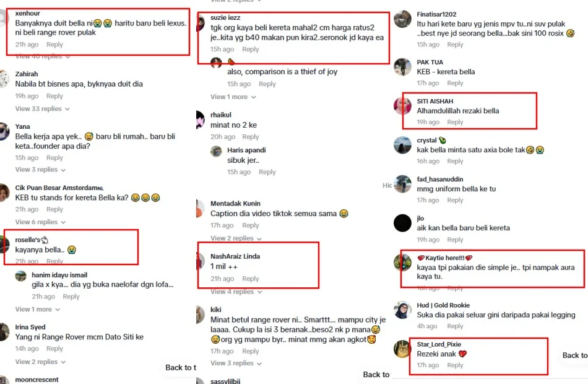Click Hud | Gold Rookie's avatar

[402, 310]
